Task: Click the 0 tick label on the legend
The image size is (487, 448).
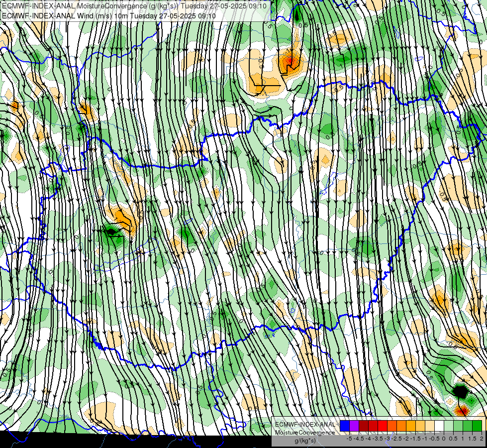Action: 444,439
